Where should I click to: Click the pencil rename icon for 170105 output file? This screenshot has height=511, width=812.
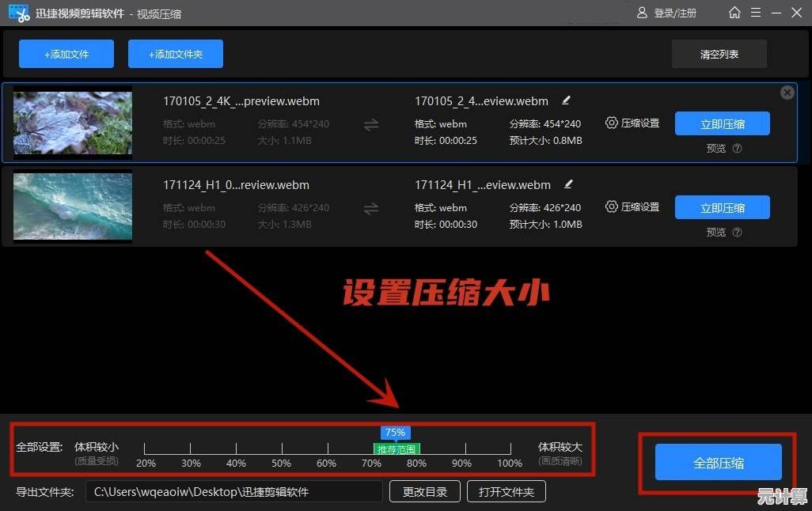tap(566, 100)
